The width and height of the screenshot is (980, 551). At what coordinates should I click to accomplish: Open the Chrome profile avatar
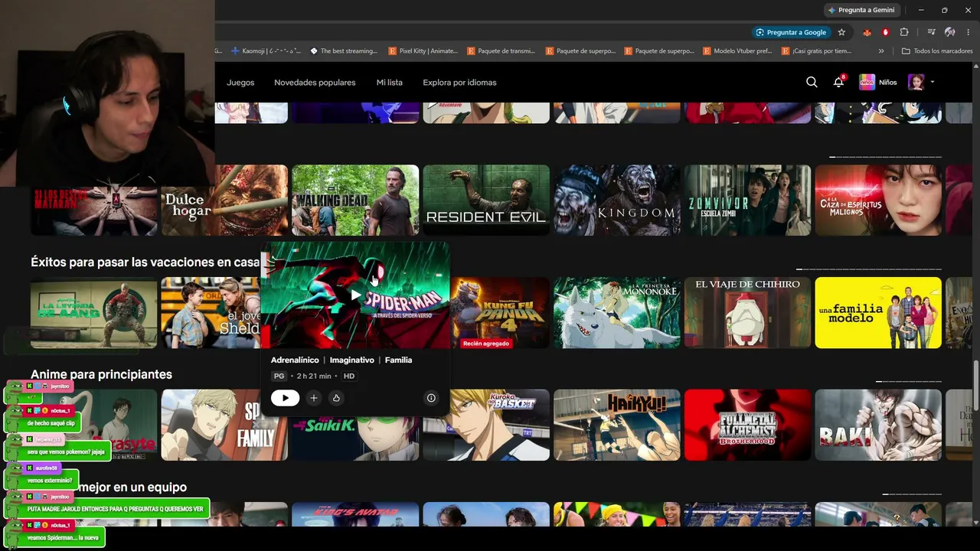click(949, 32)
